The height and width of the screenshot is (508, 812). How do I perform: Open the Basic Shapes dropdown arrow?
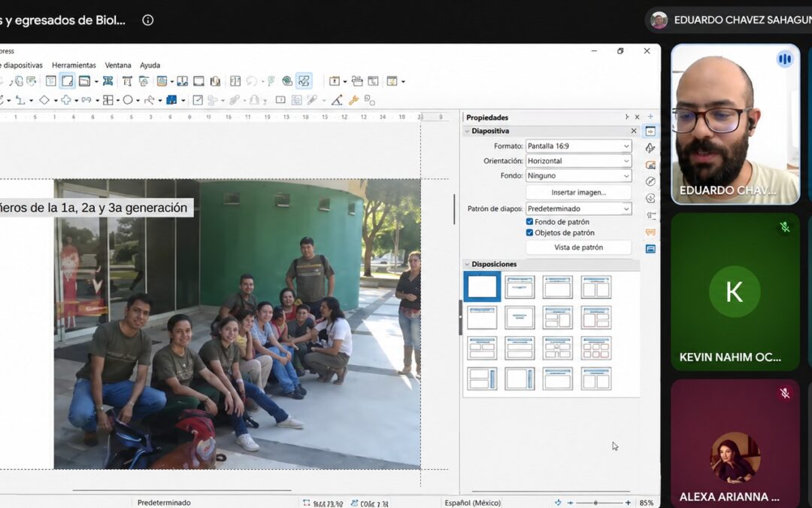click(x=54, y=101)
